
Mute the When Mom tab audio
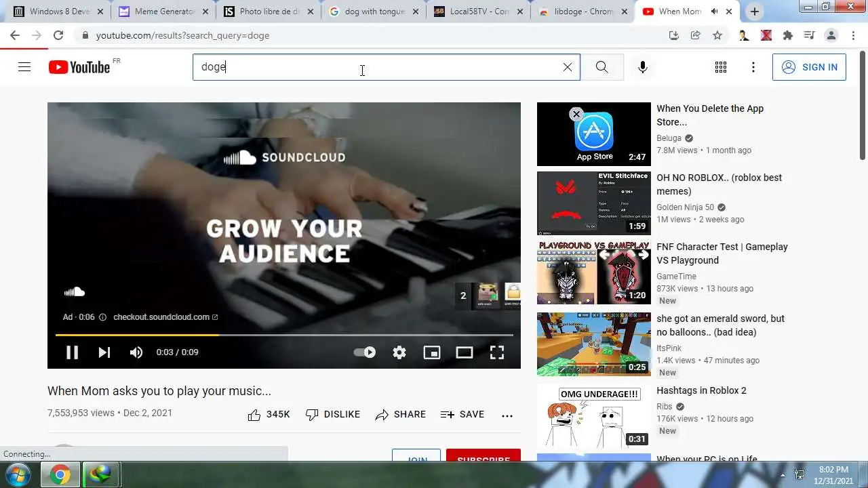(x=714, y=12)
